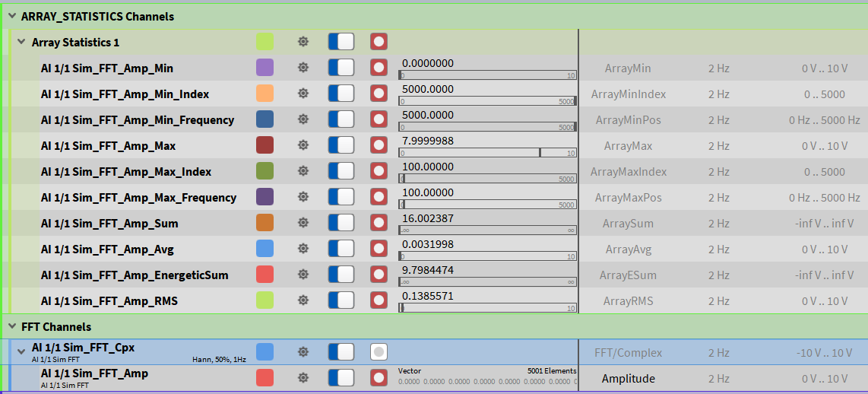
Task: Click the grey store button of Sim_FFT_Cpx
Action: 379,351
